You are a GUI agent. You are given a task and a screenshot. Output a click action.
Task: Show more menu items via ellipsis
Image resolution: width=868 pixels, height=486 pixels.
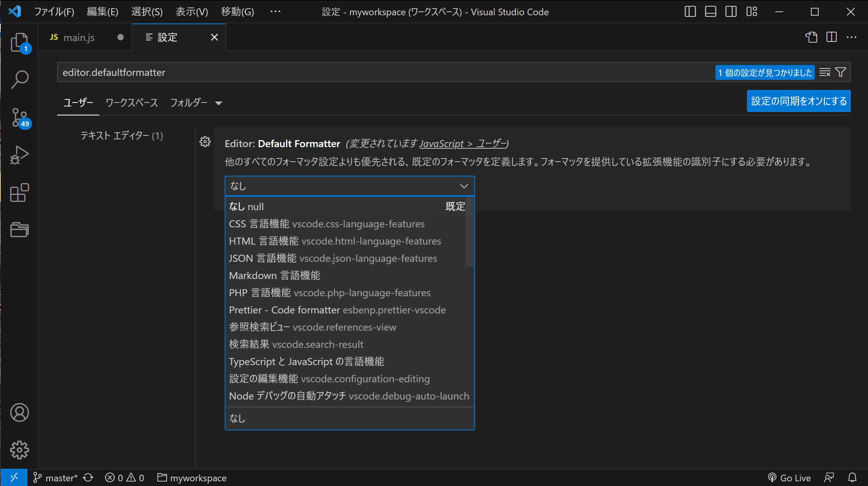point(276,12)
